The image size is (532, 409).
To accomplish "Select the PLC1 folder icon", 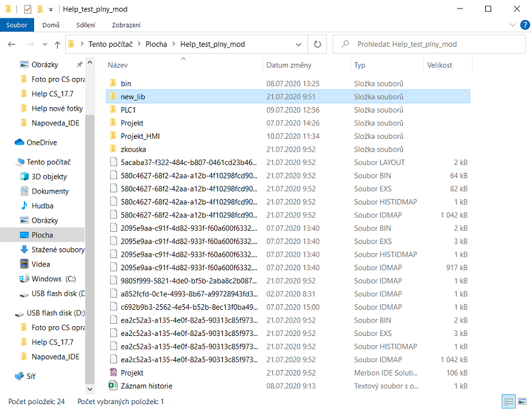I will pyautogui.click(x=113, y=110).
